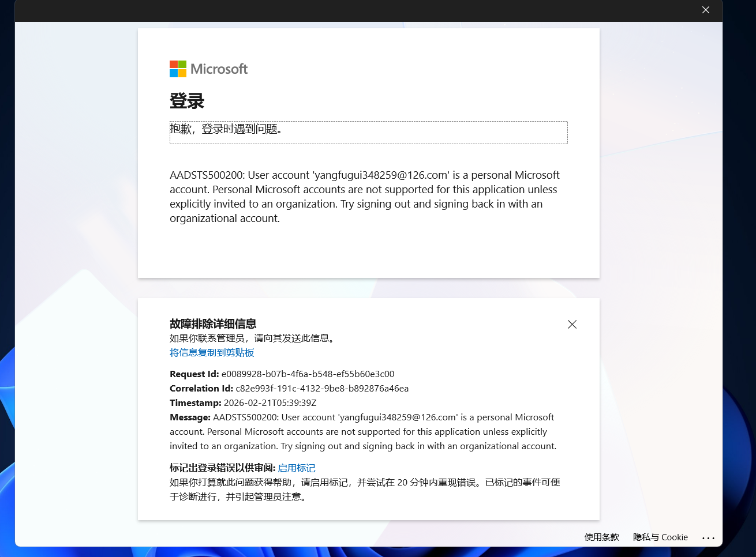Copy info to clipboard link 将信息复制到剪贴板
756x557 pixels.
(212, 352)
